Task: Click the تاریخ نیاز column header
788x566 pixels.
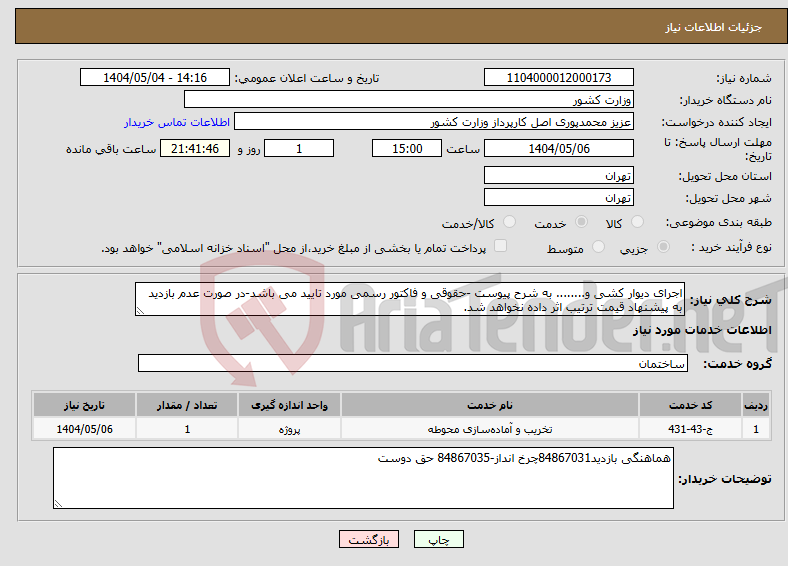Action: coord(84,405)
